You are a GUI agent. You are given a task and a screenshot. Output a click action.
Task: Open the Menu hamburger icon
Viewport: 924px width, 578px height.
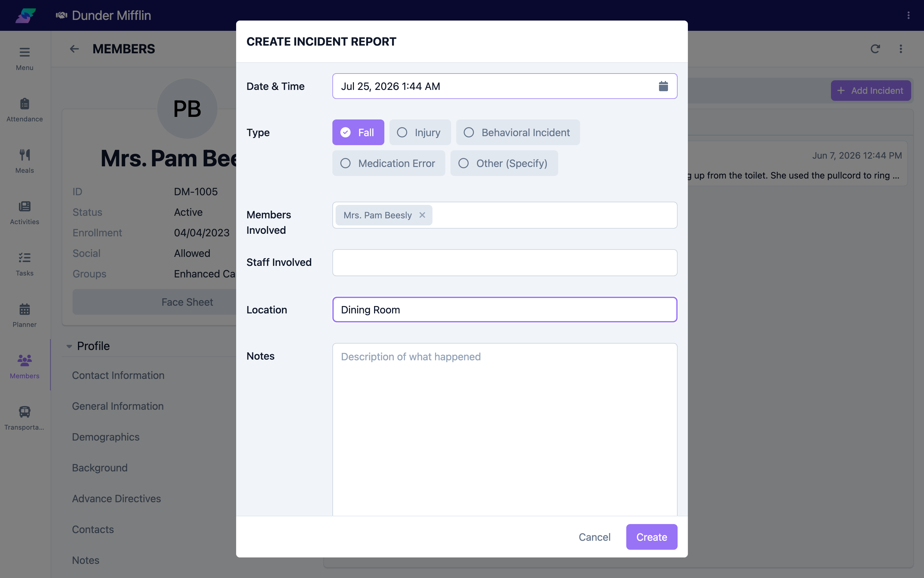tap(24, 52)
